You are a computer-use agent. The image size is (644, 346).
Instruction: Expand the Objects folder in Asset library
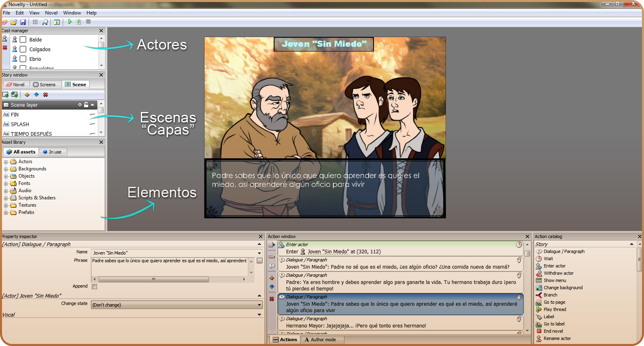(x=6, y=176)
